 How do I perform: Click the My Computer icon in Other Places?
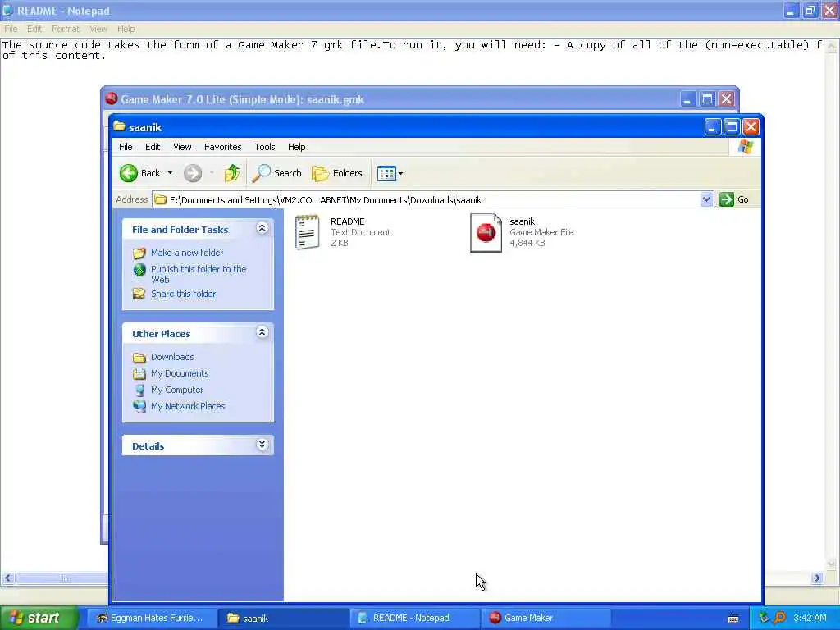[x=139, y=390]
